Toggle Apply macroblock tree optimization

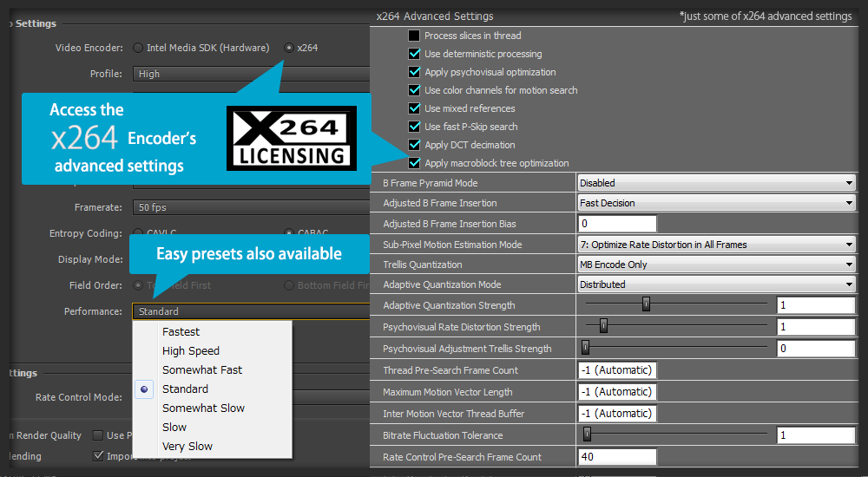[414, 163]
